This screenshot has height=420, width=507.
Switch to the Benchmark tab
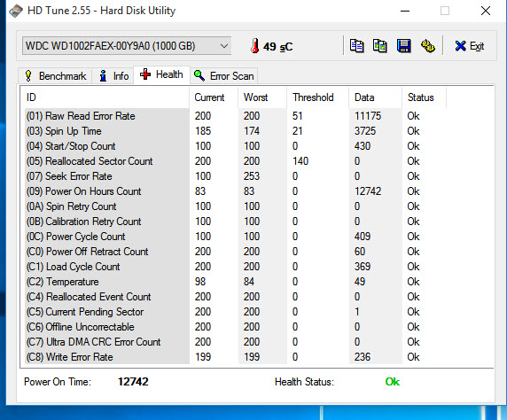click(x=55, y=76)
